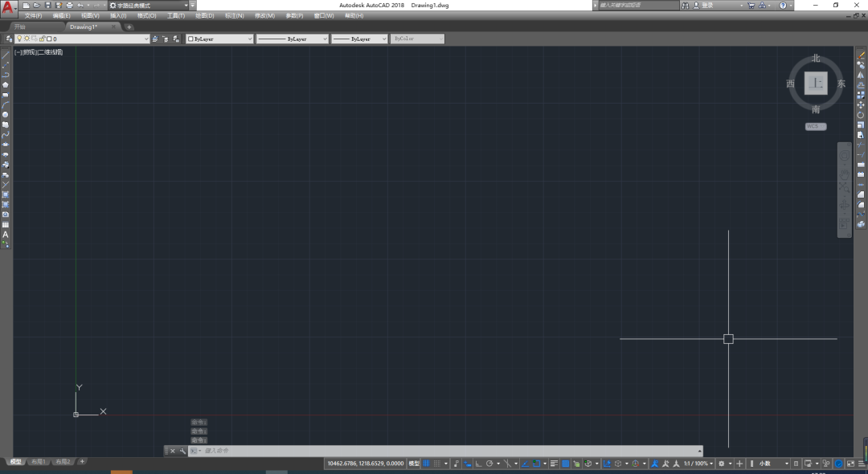Click the AutoCAD application menu logo
Viewport: 868px width, 474px height.
click(x=8, y=8)
